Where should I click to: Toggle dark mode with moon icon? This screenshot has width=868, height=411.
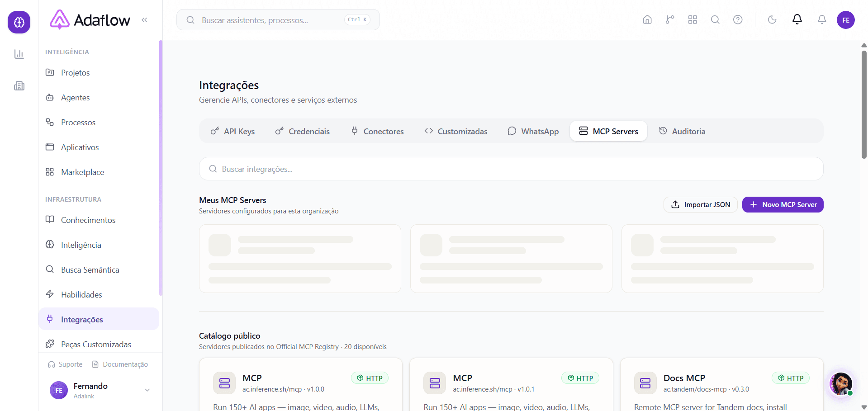pos(772,20)
